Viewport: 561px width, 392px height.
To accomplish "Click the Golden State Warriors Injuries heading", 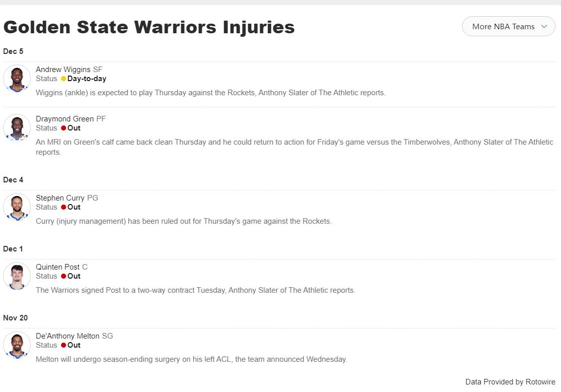I will click(x=149, y=27).
